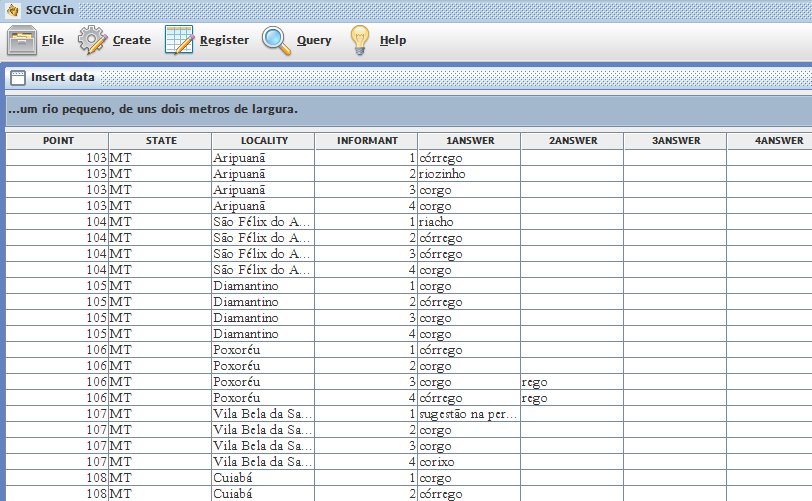Click the 'sugestão na per...' cell

pyautogui.click(x=469, y=414)
